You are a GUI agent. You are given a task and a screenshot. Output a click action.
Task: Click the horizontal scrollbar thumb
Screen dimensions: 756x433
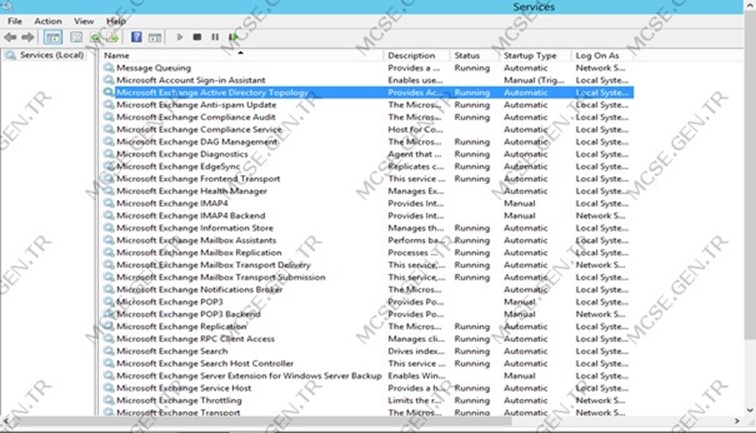click(260, 421)
